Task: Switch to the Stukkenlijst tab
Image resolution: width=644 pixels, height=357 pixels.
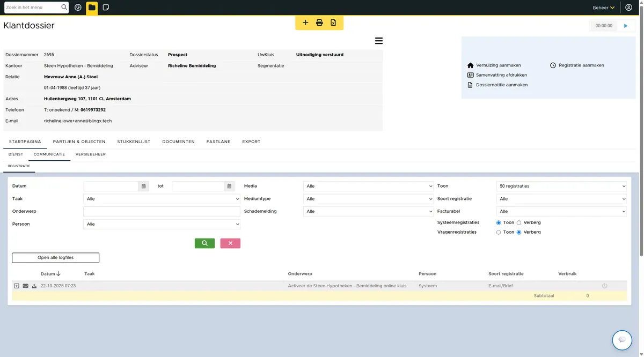Action: (x=134, y=142)
